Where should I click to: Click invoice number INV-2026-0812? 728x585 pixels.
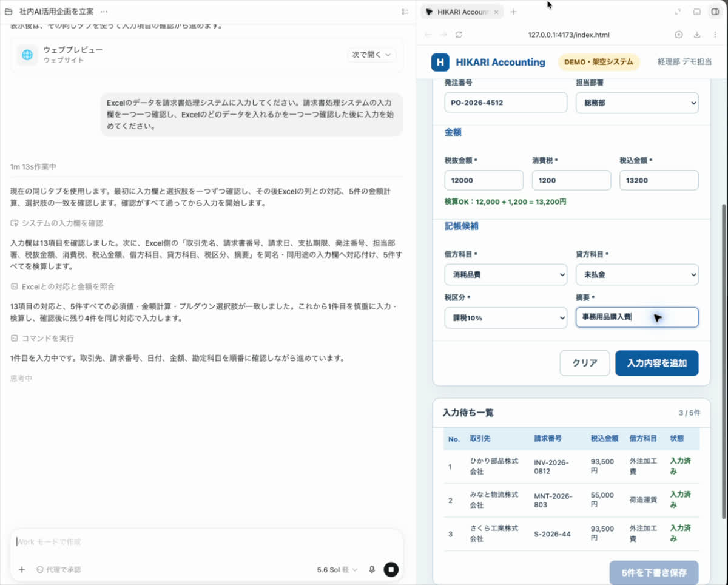click(551, 466)
